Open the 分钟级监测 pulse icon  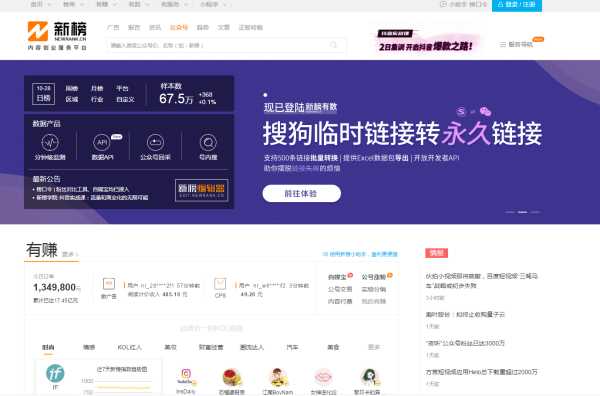(50, 143)
